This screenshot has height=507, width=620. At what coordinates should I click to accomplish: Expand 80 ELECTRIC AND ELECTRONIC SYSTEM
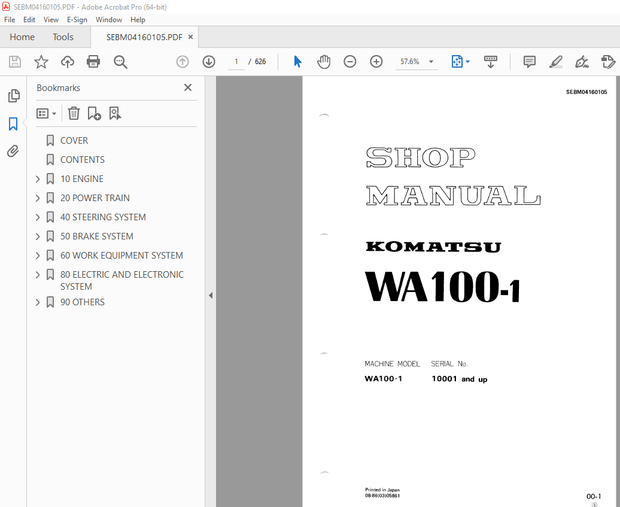[38, 275]
